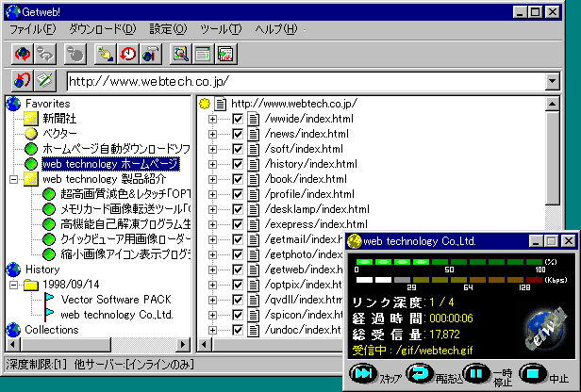581x392 pixels.
Task: Click the /getweb/index row text
Action: pos(304,269)
